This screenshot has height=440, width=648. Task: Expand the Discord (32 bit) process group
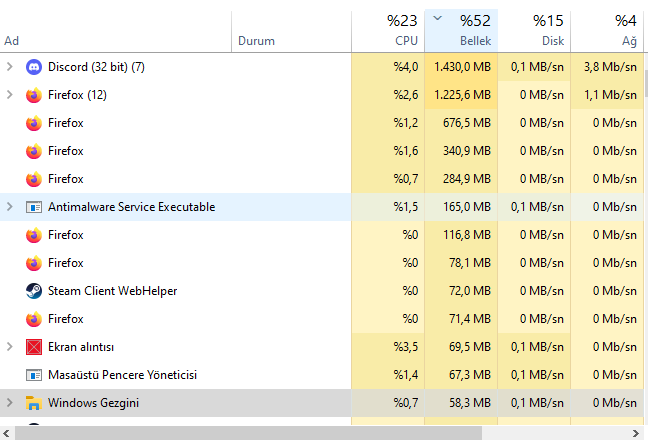pos(10,67)
